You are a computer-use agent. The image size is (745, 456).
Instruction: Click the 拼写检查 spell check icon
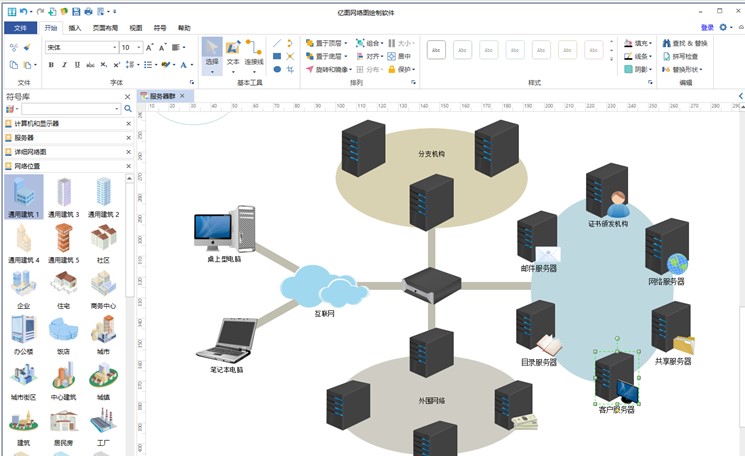(680, 56)
